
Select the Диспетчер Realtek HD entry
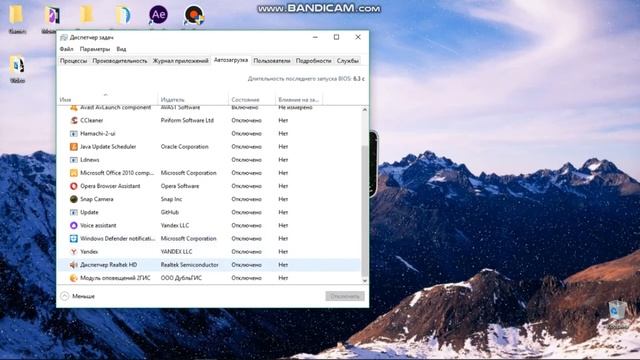pyautogui.click(x=108, y=265)
